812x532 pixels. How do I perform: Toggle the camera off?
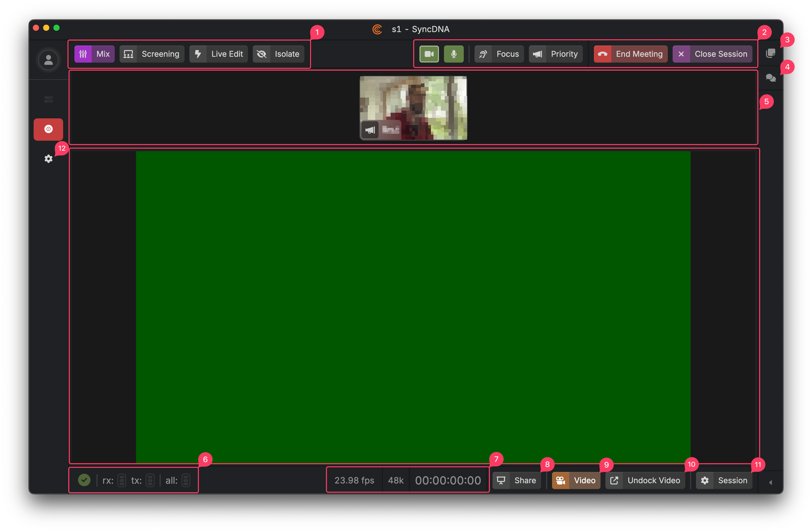(429, 54)
